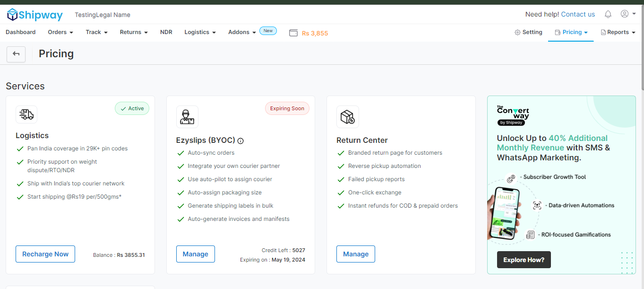Screen dimensions: 644x289
Task: Click the Balance Rs 3855.31 text
Action: point(119,255)
